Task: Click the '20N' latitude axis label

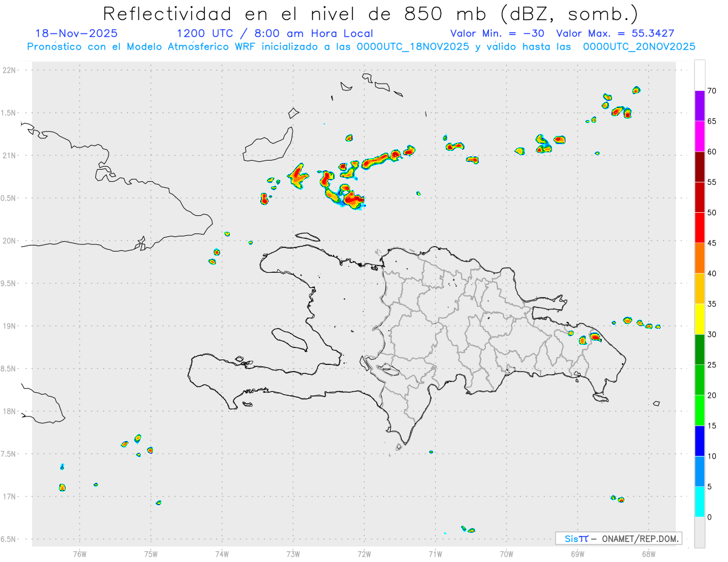Action: [x=10, y=241]
